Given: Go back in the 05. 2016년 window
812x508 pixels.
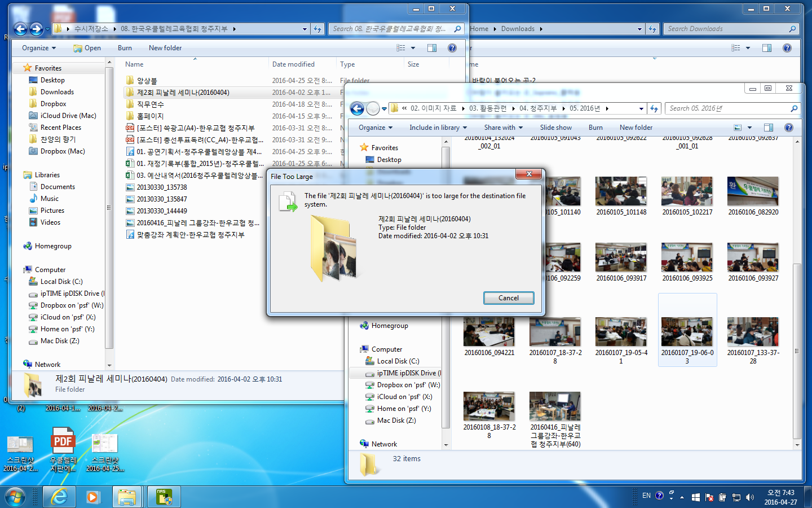Looking at the screenshot, I should point(357,108).
